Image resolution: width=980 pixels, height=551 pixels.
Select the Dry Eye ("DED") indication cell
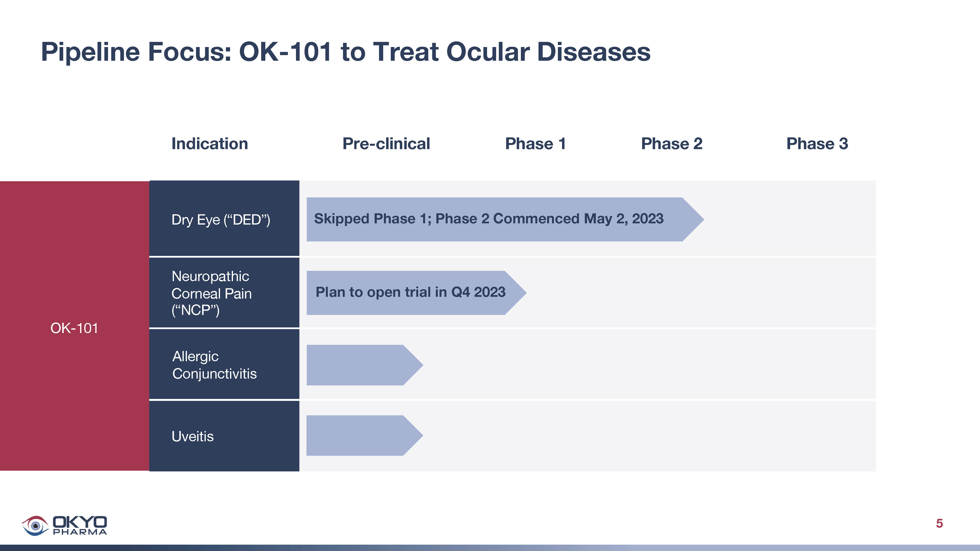[x=224, y=219]
